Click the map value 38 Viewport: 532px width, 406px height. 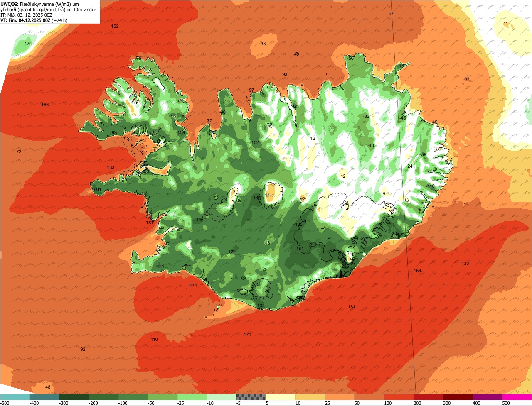pos(263,44)
